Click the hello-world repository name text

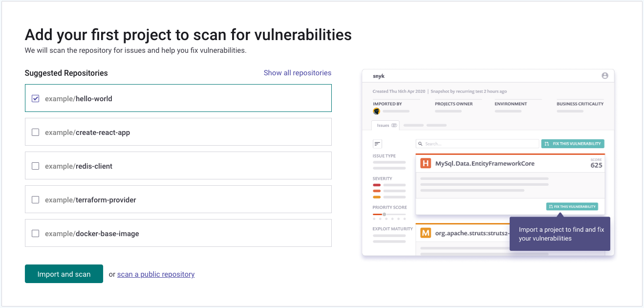click(x=94, y=99)
